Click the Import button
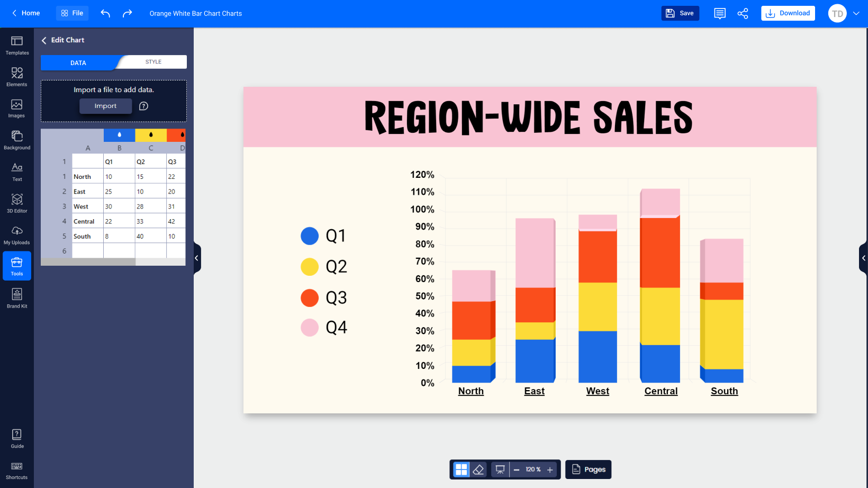 pyautogui.click(x=105, y=106)
